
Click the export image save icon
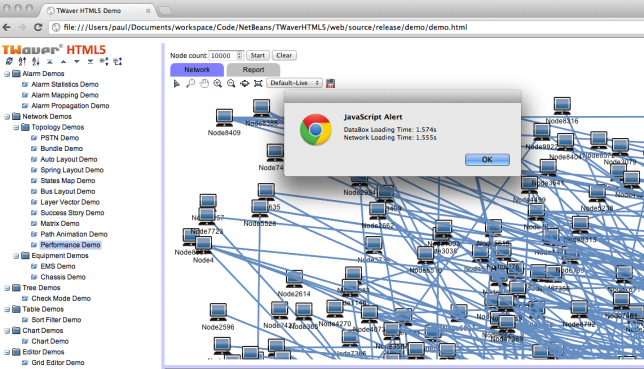pyautogui.click(x=330, y=83)
